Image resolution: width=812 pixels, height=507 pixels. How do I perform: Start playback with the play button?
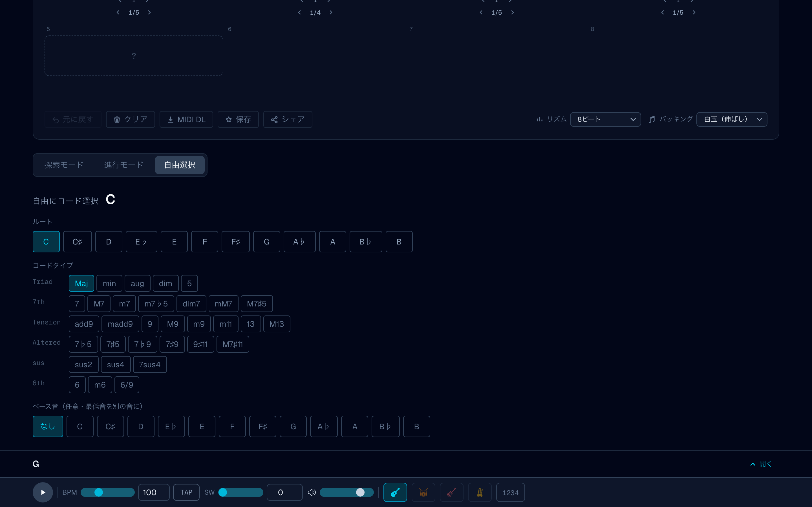(43, 492)
